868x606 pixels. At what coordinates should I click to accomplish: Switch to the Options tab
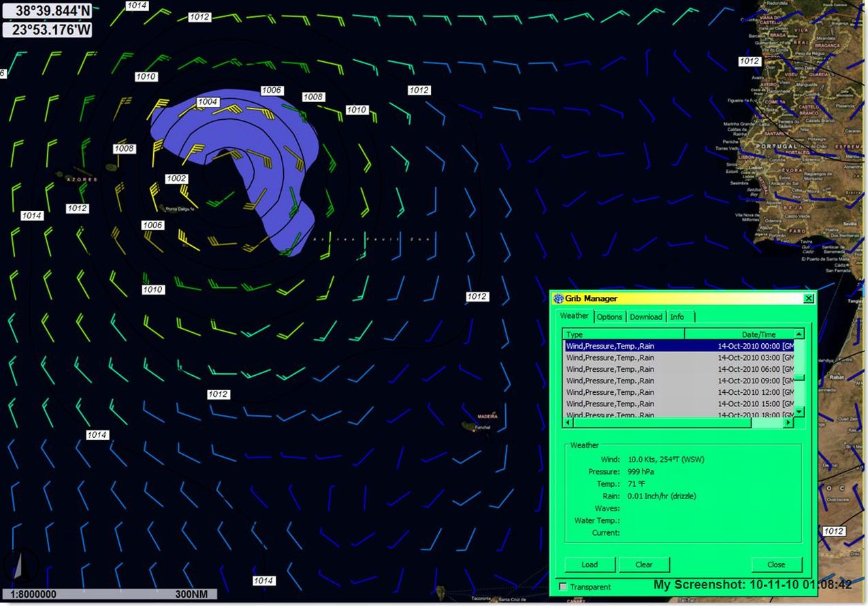click(x=609, y=317)
